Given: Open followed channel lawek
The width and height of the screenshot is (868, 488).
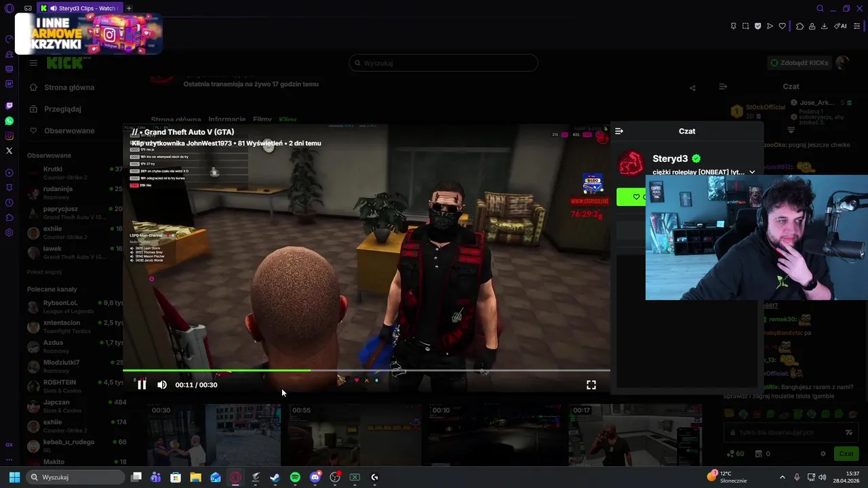Looking at the screenshot, I should click(75, 253).
